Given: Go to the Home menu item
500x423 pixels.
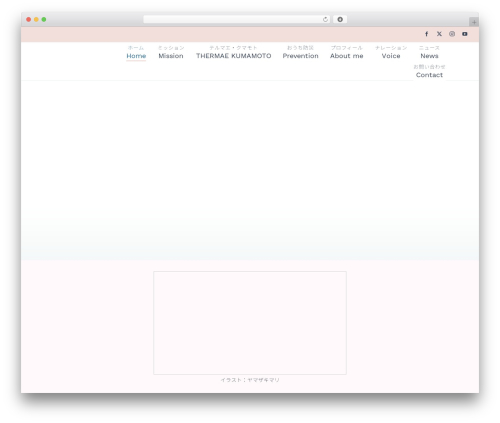Looking at the screenshot, I should pyautogui.click(x=136, y=53).
